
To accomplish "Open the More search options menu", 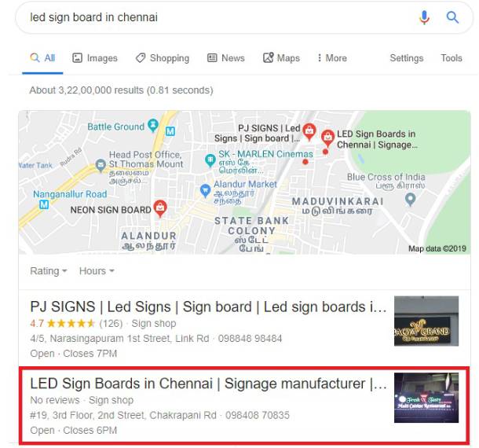I will point(332,58).
